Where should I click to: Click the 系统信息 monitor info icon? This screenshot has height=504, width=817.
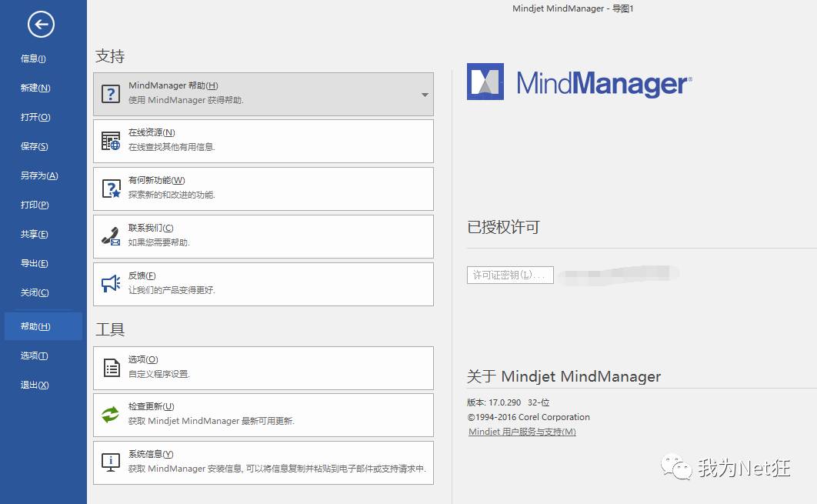(x=111, y=462)
